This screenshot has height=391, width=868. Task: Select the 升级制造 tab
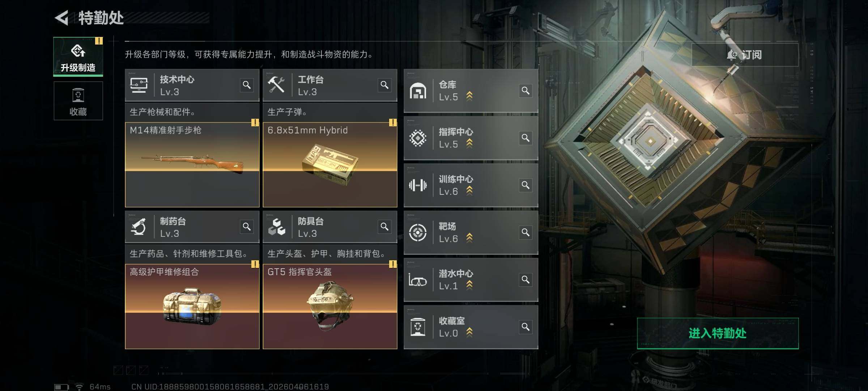click(x=78, y=56)
